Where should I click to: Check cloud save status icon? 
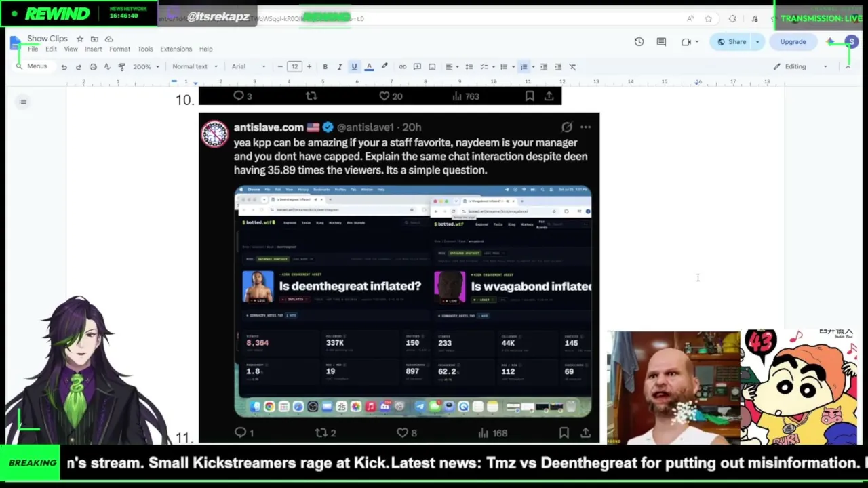[109, 39]
